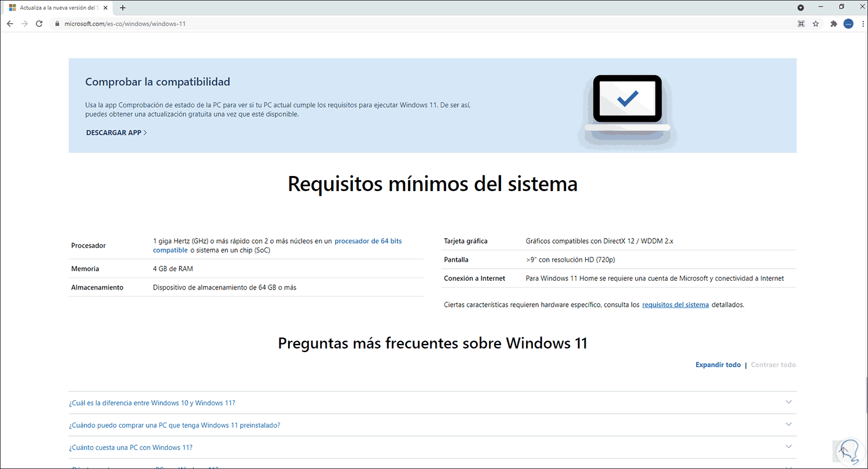This screenshot has width=868, height=469.
Task: Select the Actualiza a la nueva versión tab
Action: (x=57, y=8)
